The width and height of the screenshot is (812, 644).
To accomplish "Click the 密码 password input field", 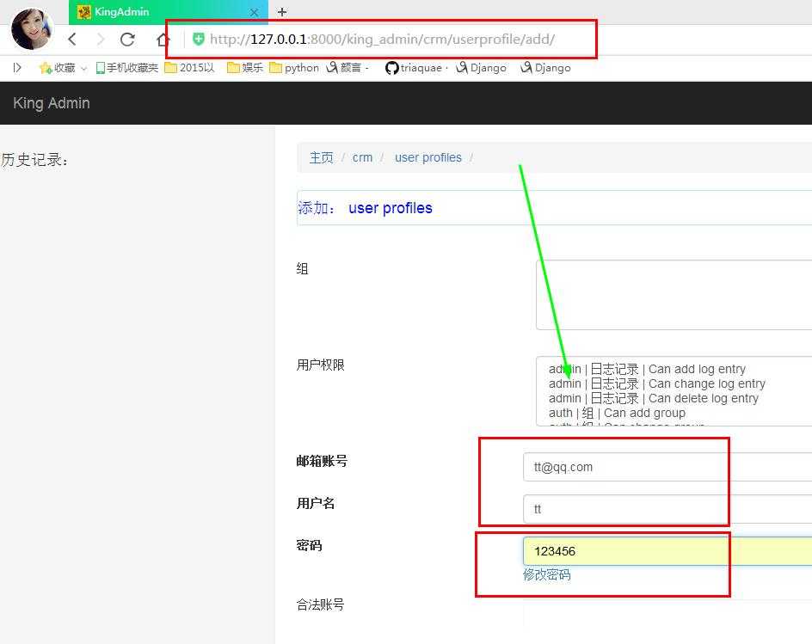I will 667,551.
